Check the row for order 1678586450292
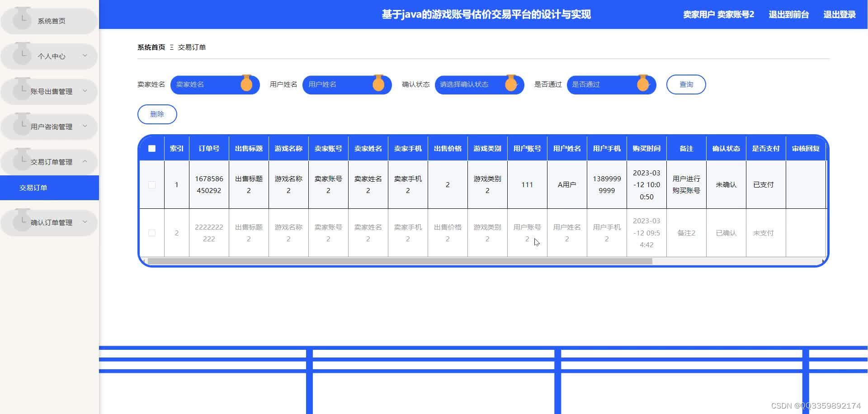 152,184
